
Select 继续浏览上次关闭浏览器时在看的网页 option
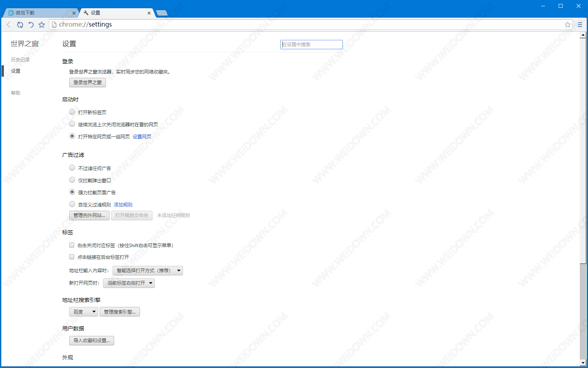coord(72,124)
